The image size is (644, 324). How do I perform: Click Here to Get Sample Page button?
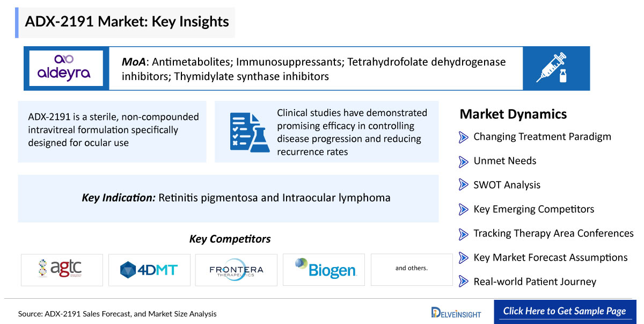564,312
